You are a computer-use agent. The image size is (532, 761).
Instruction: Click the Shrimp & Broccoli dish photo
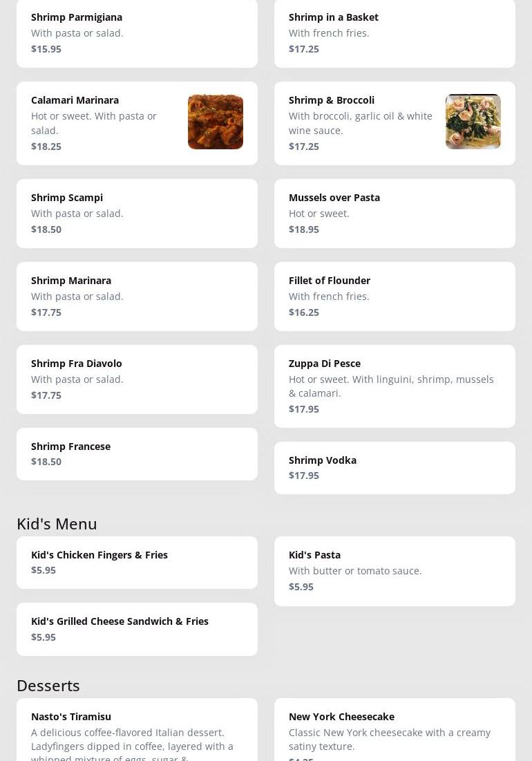pyautogui.click(x=473, y=122)
